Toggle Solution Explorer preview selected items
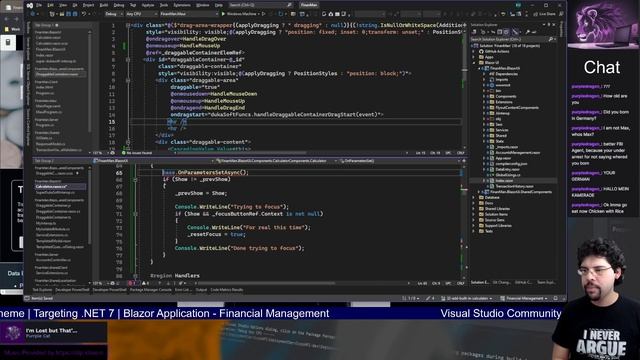Image resolution: width=640 pixels, height=360 pixels. pyautogui.click(x=534, y=32)
